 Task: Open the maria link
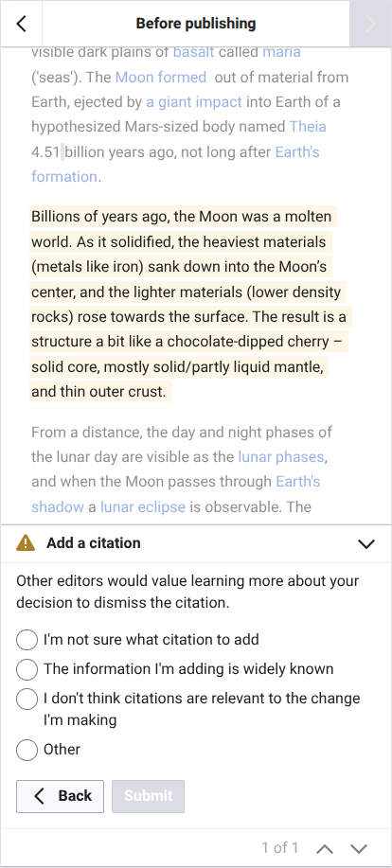[281, 52]
